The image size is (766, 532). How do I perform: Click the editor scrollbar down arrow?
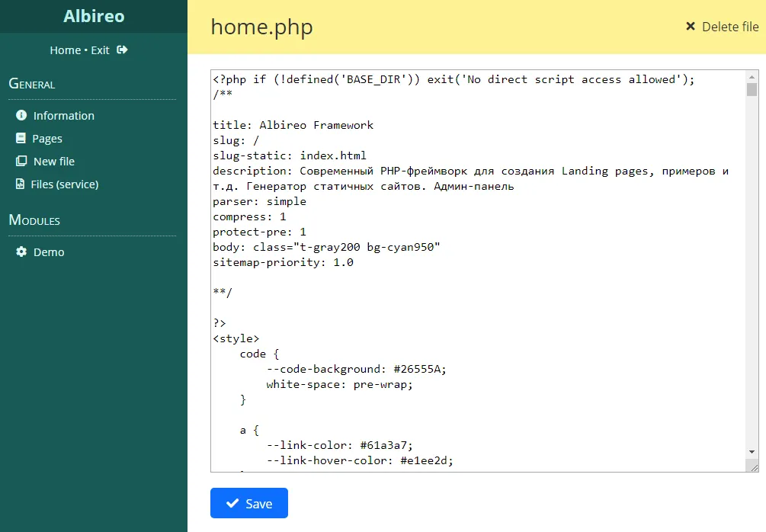pos(752,451)
